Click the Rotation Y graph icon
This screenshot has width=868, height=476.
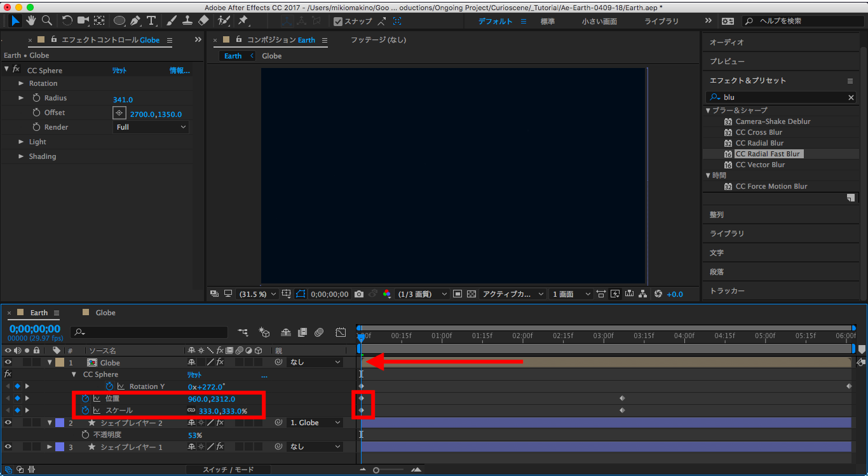(121, 386)
